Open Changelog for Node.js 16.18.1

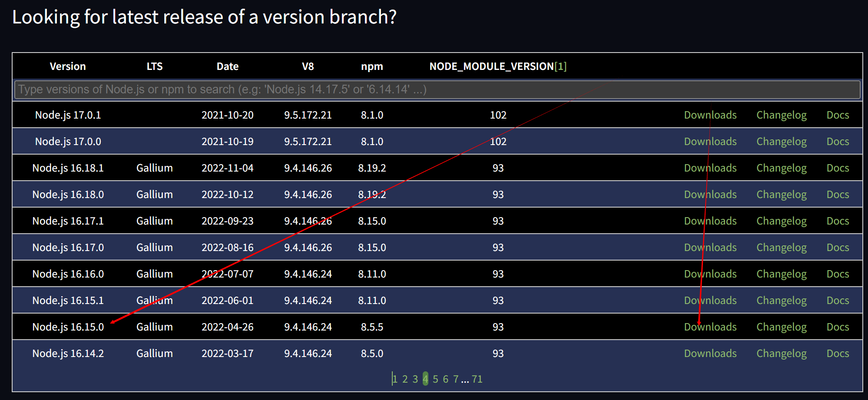782,168
